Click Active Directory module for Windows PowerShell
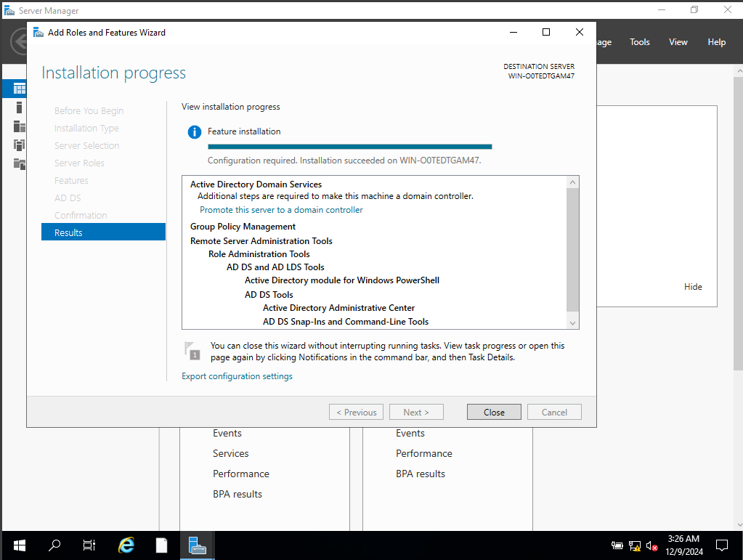Viewport: 743px width, 560px height. tap(341, 280)
